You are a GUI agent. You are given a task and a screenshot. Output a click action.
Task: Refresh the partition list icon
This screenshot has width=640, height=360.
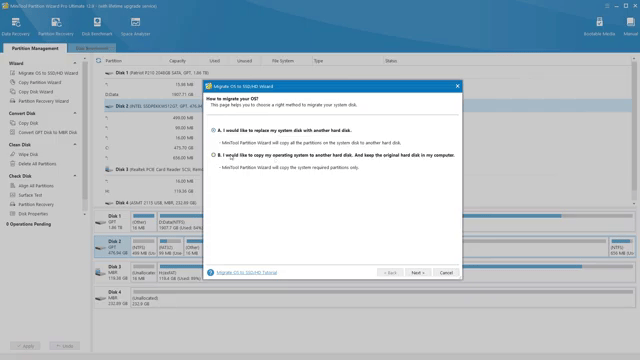(x=98, y=61)
